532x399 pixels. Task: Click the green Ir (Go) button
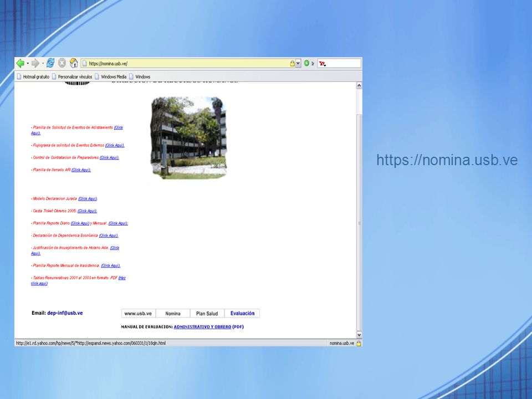point(309,63)
